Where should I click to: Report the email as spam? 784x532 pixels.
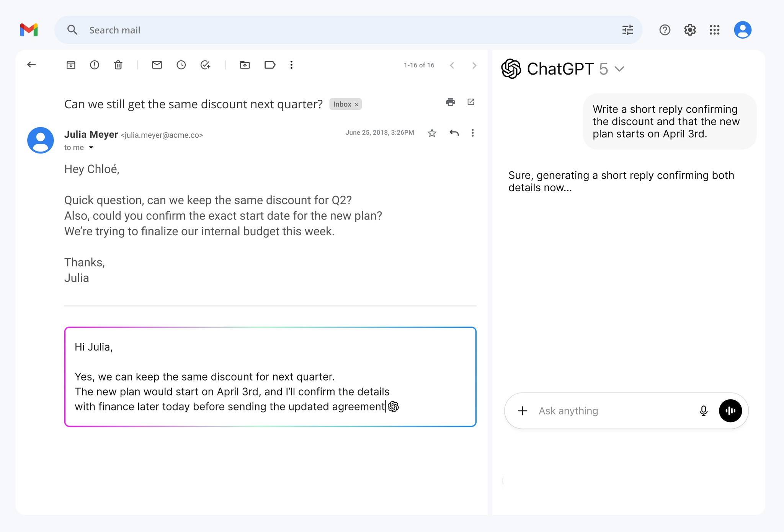[x=95, y=65]
